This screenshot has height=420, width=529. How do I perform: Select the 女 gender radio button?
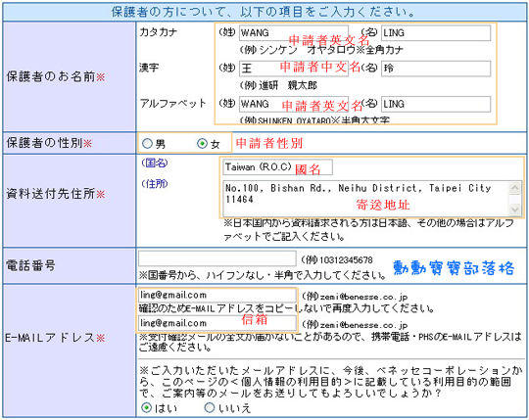click(x=202, y=144)
